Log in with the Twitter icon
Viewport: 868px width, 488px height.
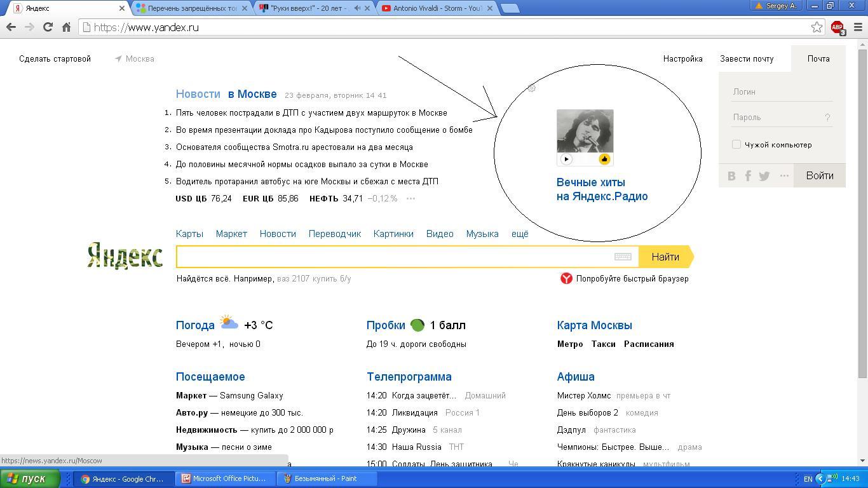coord(764,176)
